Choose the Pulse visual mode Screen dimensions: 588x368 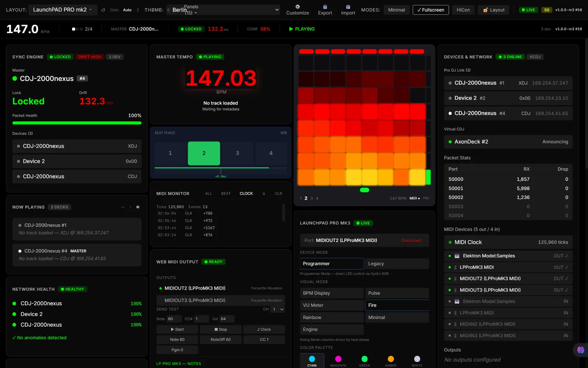click(x=397, y=293)
